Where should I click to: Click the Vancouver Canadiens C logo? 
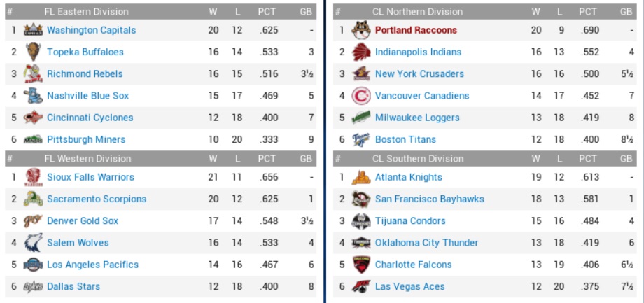point(360,96)
